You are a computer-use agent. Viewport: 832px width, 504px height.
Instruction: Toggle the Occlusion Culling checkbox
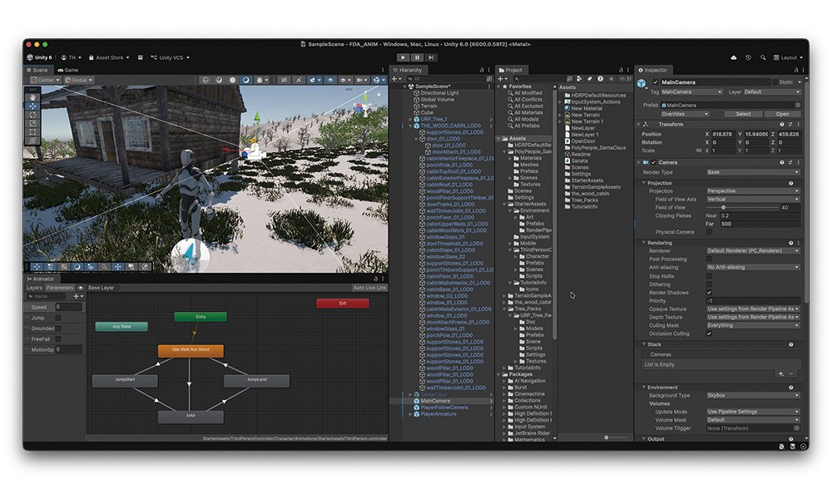coord(710,334)
